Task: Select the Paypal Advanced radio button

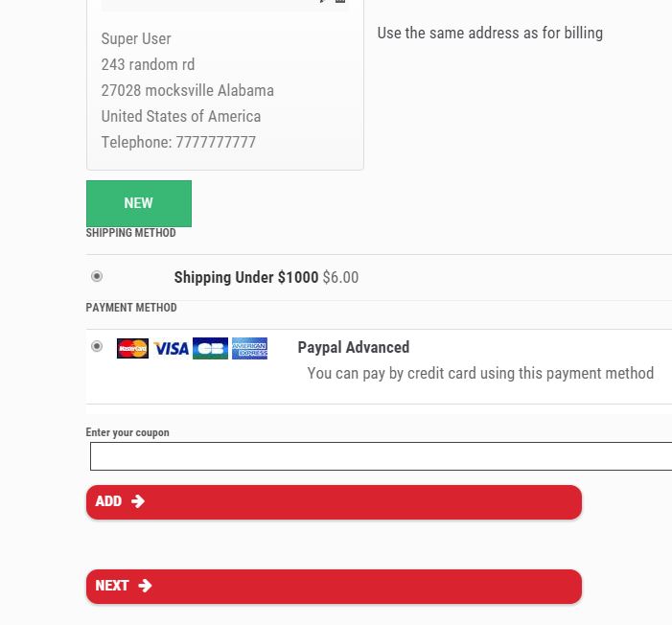Action: (97, 346)
